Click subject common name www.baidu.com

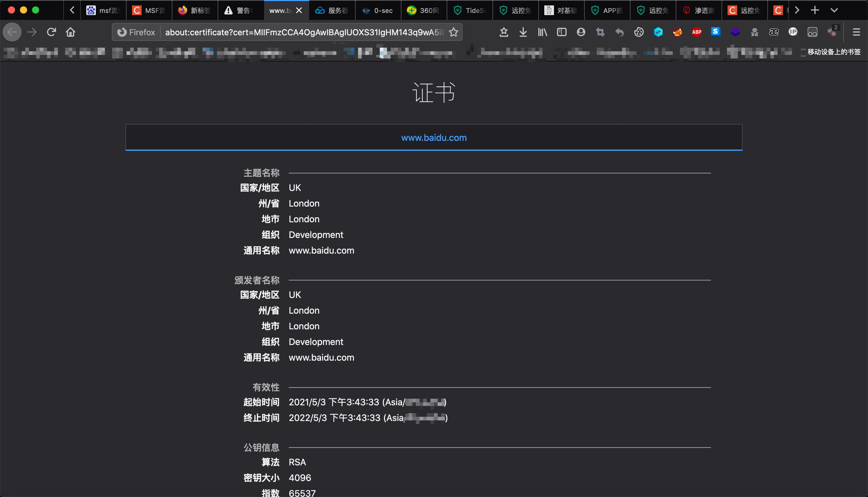(x=321, y=251)
